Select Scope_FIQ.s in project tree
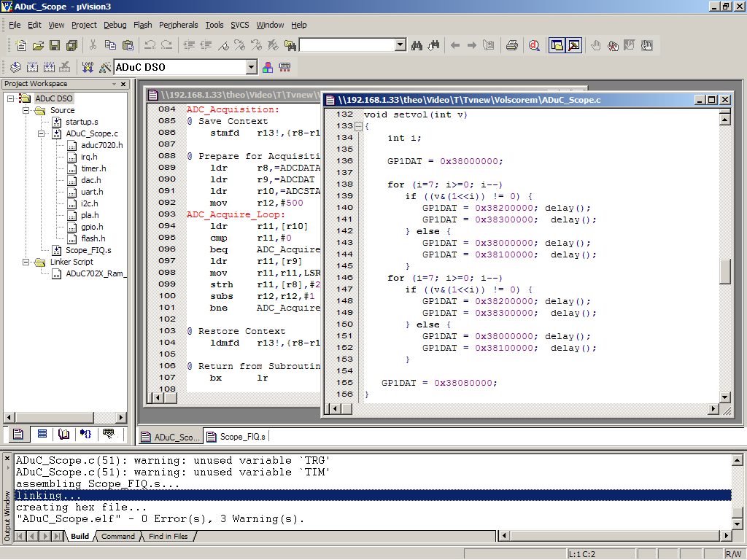 (x=88, y=250)
